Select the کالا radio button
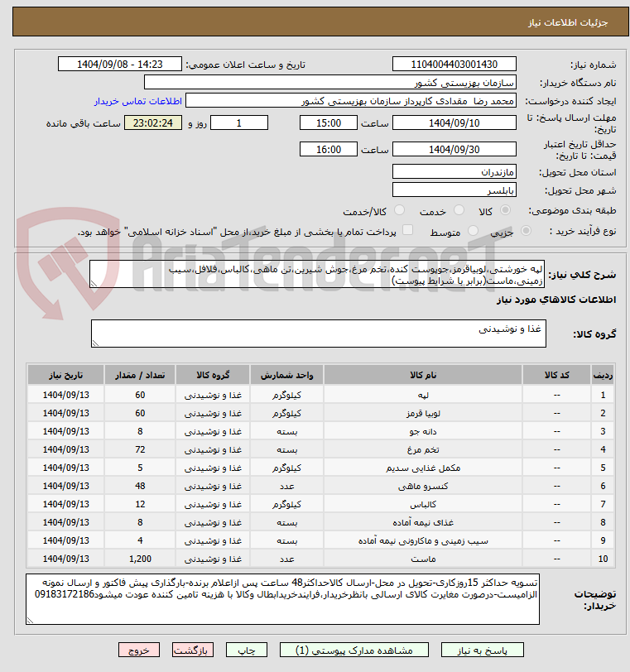Screen dimensions: 630x672 click(x=506, y=210)
